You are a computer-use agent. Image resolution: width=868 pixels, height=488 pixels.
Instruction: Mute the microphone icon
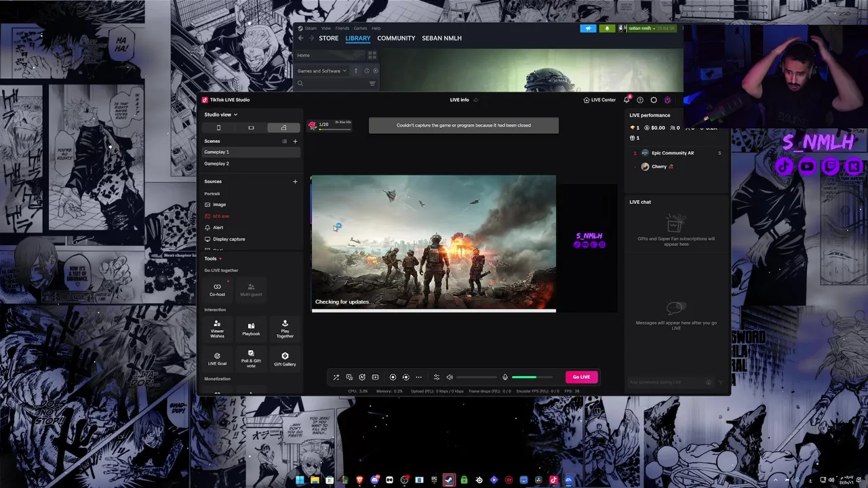point(505,377)
